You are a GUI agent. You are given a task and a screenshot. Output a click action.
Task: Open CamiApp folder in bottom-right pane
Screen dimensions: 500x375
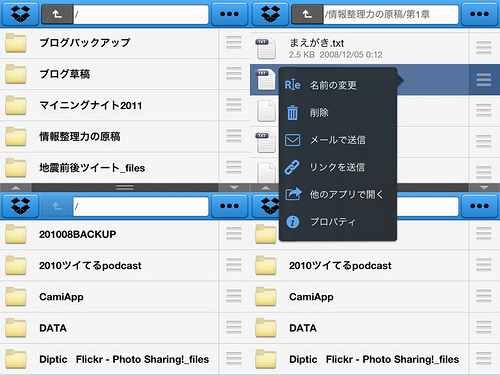coord(359,297)
